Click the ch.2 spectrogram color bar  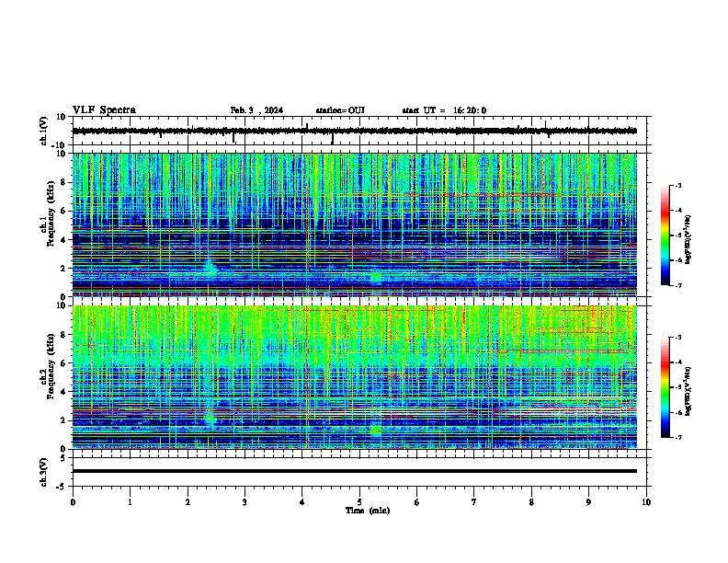click(x=665, y=387)
